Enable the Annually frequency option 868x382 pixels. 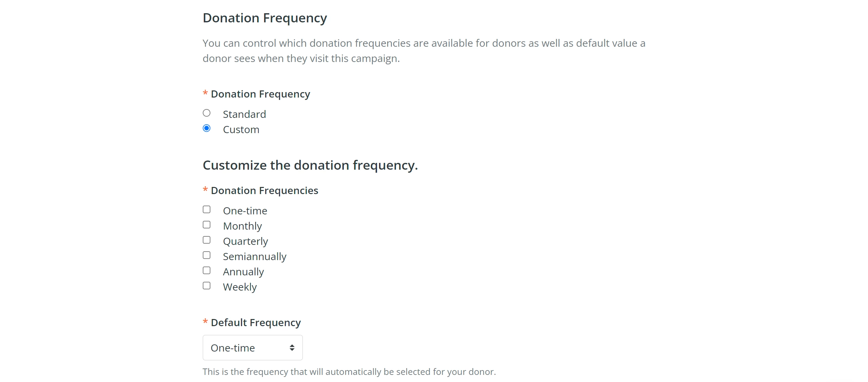(x=207, y=270)
